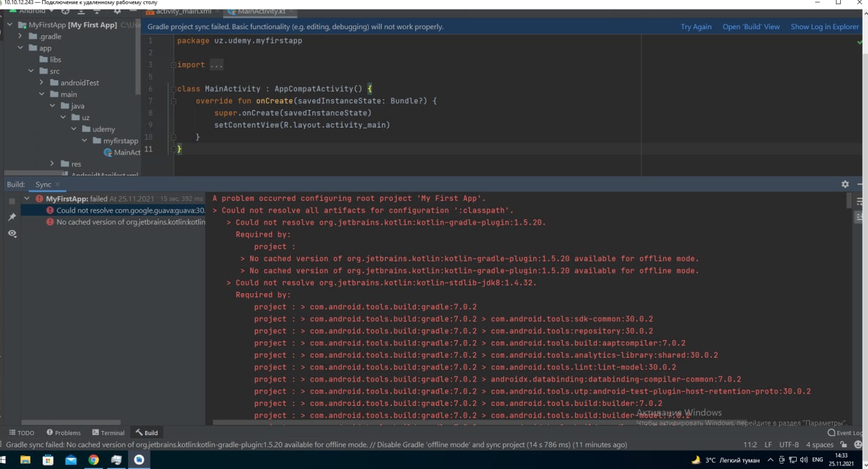Toggle the Build tool window button
This screenshot has height=469, width=868.
coord(146,432)
